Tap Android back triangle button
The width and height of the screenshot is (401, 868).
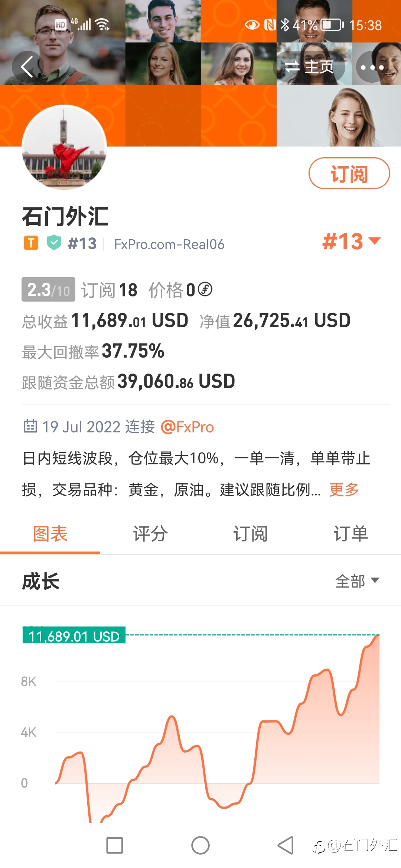286,845
